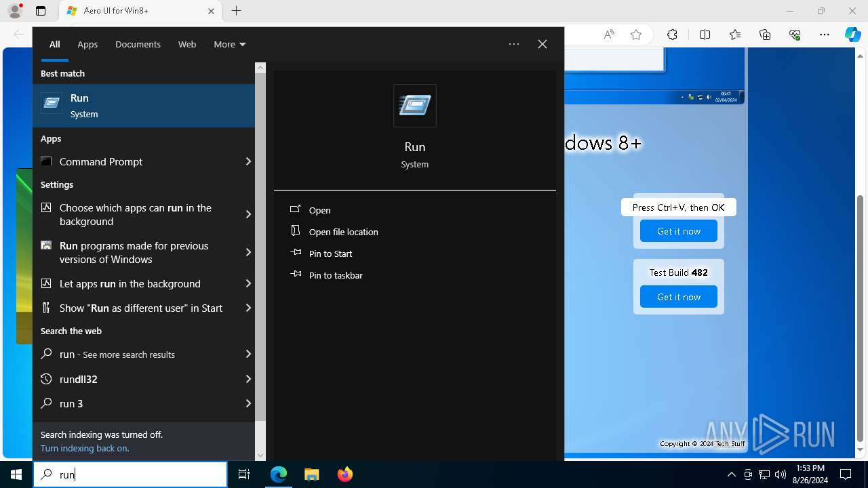Switch to the Web search tab
The image size is (868, 488).
point(187,44)
